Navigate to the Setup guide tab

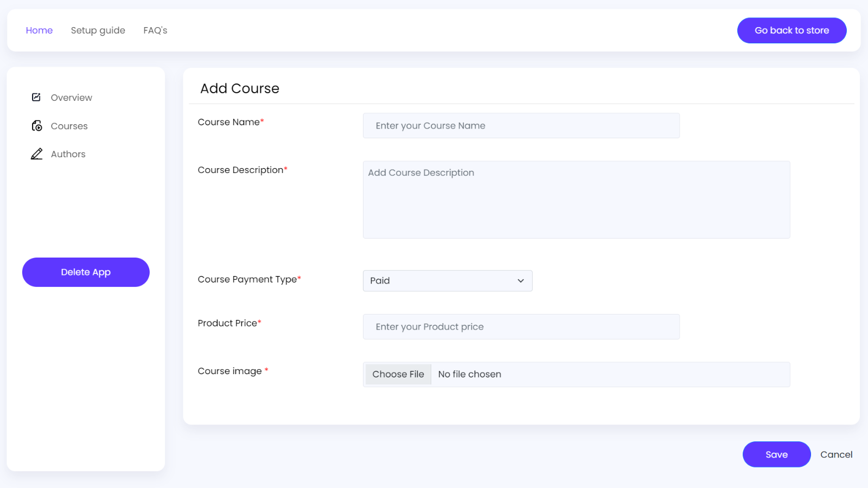coord(98,30)
